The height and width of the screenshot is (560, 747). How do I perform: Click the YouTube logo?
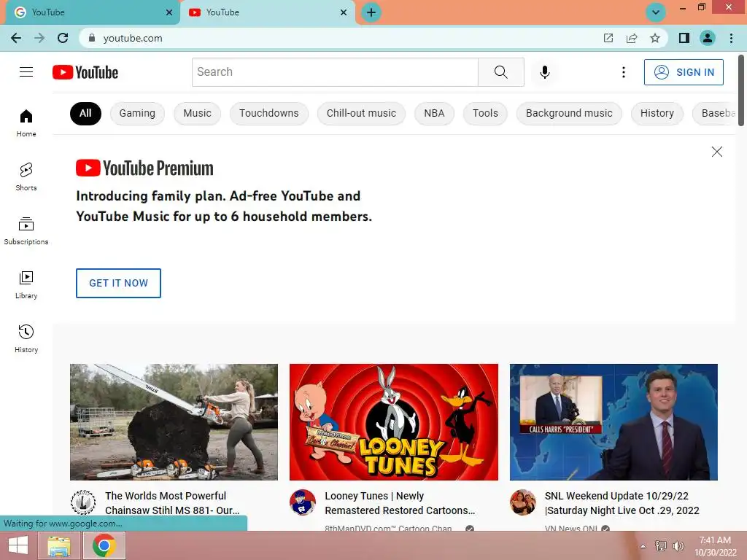coord(85,72)
